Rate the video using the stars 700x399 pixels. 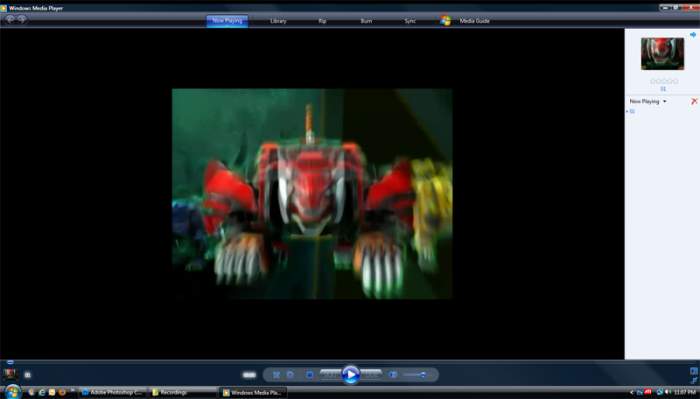tap(664, 81)
